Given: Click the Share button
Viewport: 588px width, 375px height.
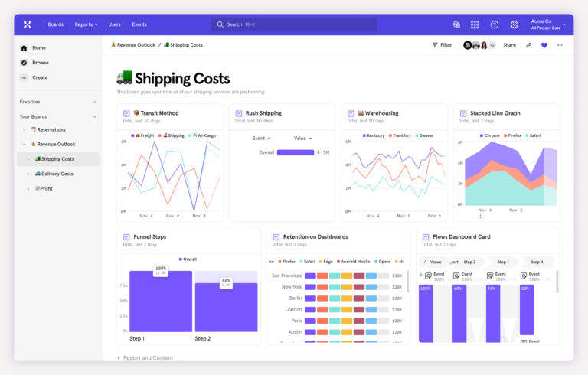Looking at the screenshot, I should pos(509,45).
